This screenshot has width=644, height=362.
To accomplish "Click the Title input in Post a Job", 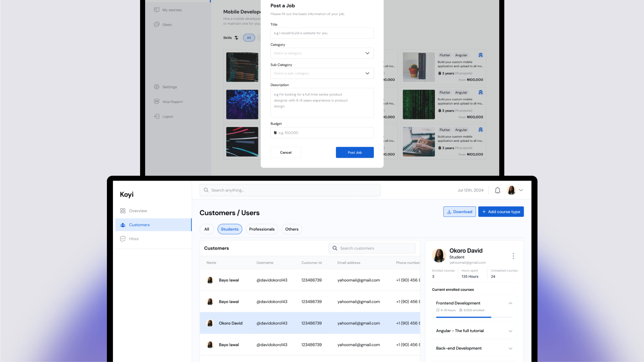I will click(x=322, y=33).
